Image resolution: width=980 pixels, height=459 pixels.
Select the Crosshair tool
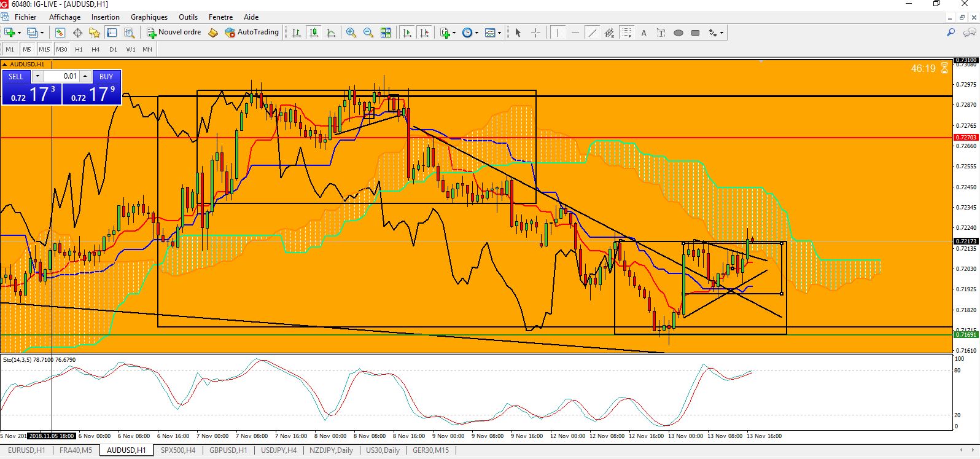(535, 33)
